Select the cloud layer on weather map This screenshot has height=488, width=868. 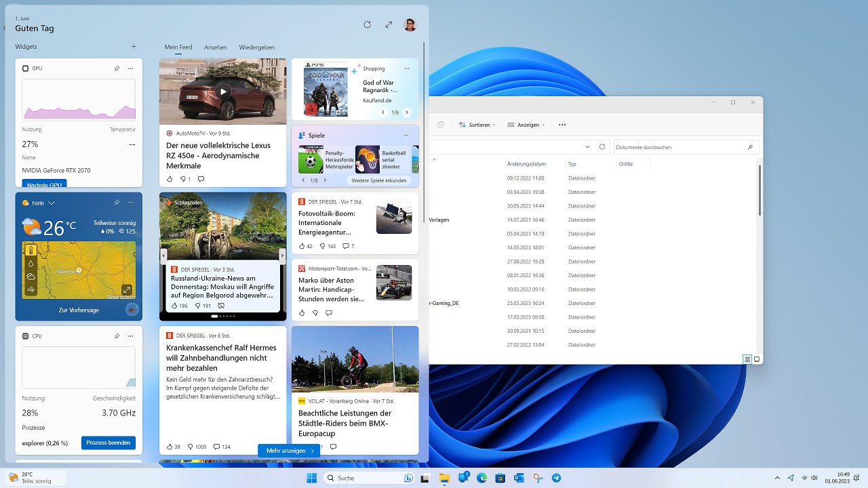[31, 277]
